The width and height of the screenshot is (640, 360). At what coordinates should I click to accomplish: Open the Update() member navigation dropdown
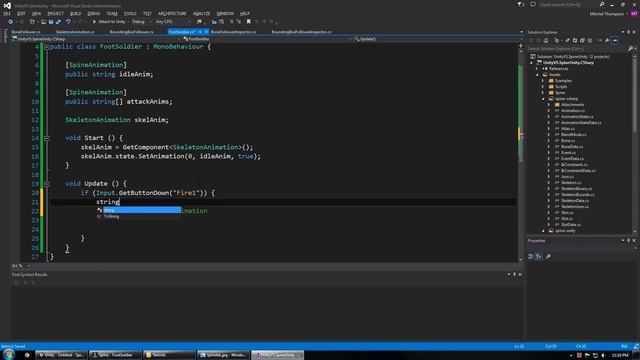pyautogui.click(x=438, y=39)
